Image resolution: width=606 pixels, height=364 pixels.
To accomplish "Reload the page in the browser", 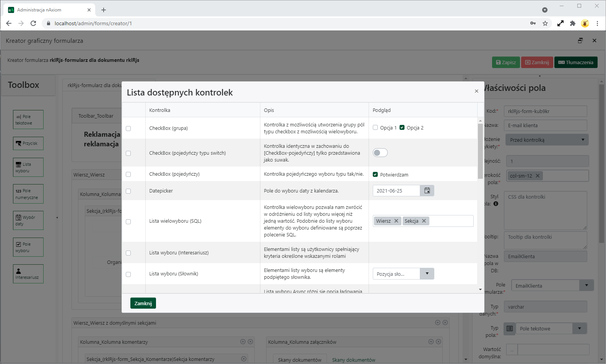I will [x=33, y=23].
